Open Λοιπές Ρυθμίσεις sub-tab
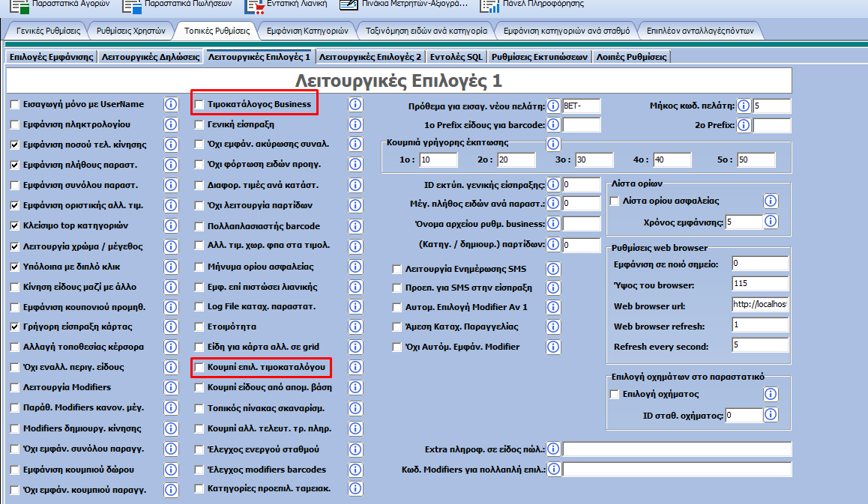 [632, 56]
